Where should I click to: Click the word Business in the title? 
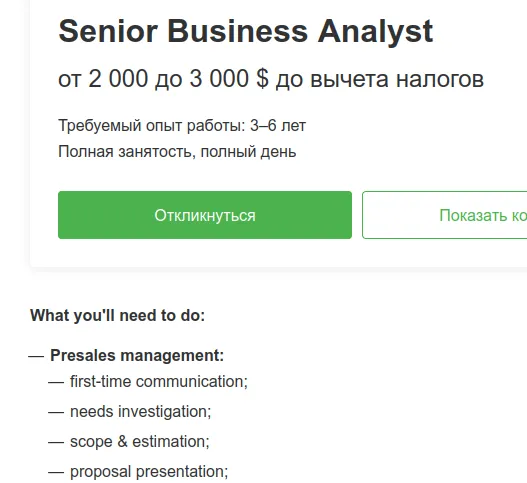coord(237,31)
